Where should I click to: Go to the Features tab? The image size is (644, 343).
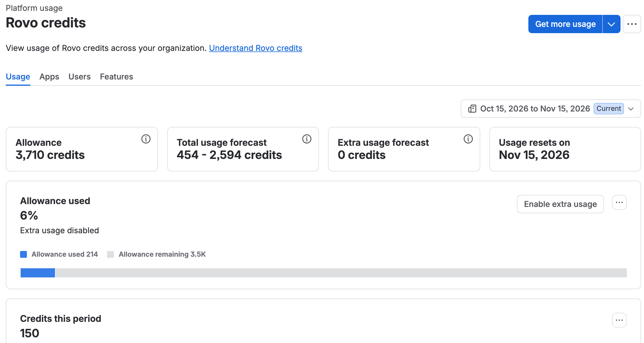116,77
